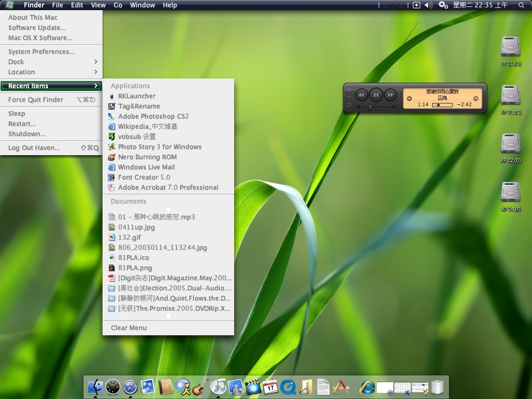Launch Internet Explorer from the Dock
Image resolution: width=532 pixels, height=399 pixels.
(x=369, y=387)
